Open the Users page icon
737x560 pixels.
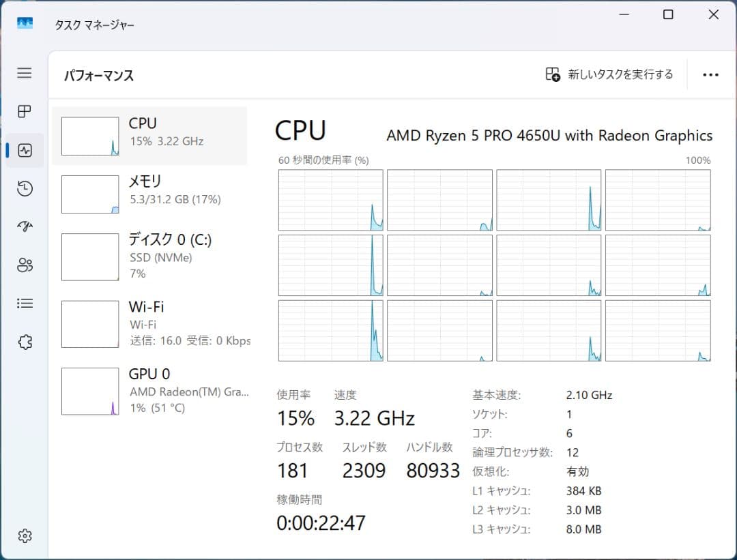(x=25, y=265)
